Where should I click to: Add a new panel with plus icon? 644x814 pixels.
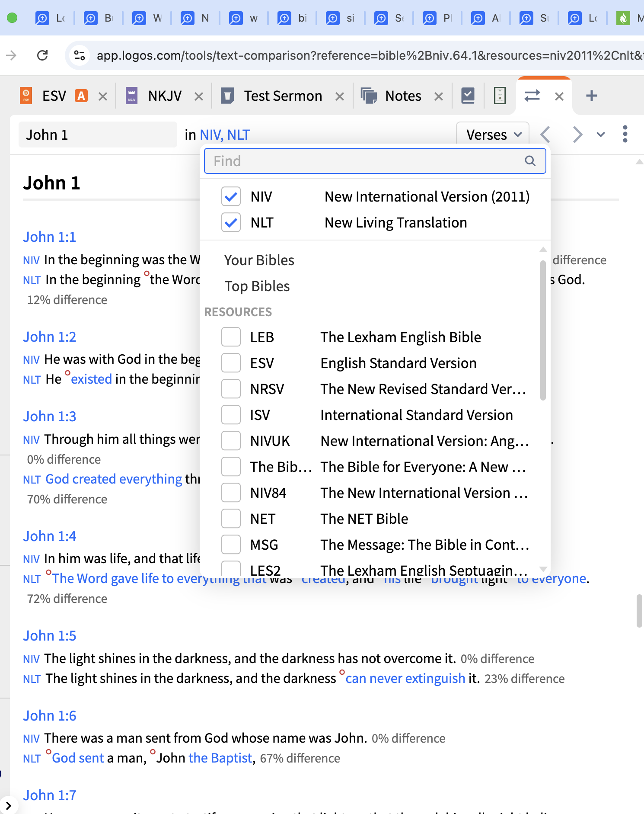pos(592,96)
